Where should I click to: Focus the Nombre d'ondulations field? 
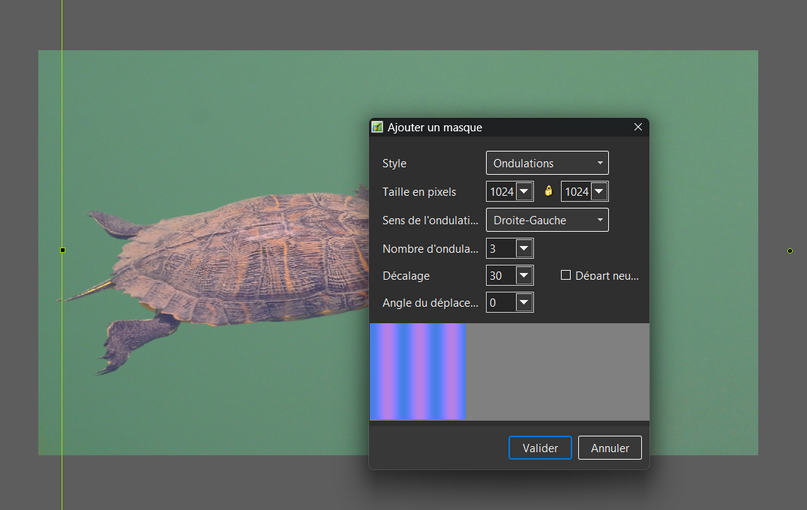click(500, 248)
